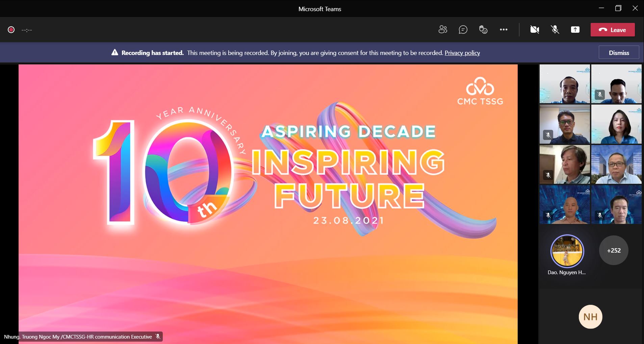Dismiss the recording notification
This screenshot has width=644, height=344.
tap(619, 53)
